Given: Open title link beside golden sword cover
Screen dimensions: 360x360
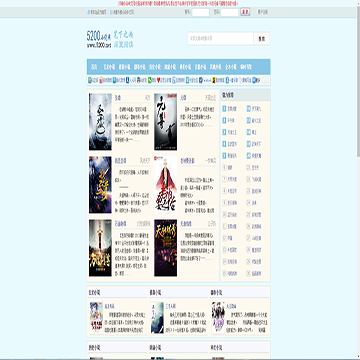Looking at the screenshot, I should (120, 224).
